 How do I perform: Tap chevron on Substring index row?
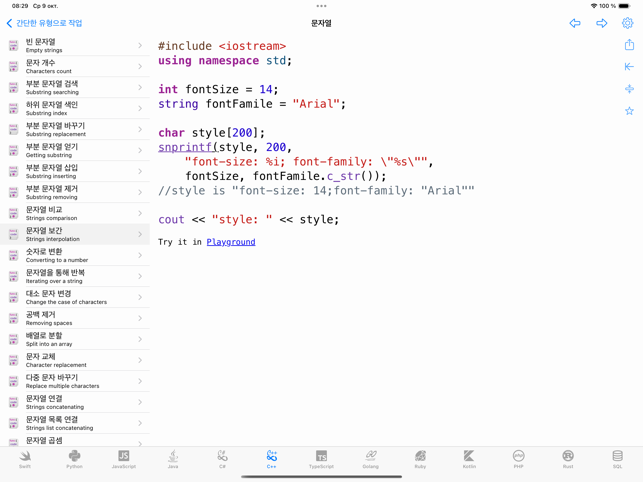tap(140, 108)
